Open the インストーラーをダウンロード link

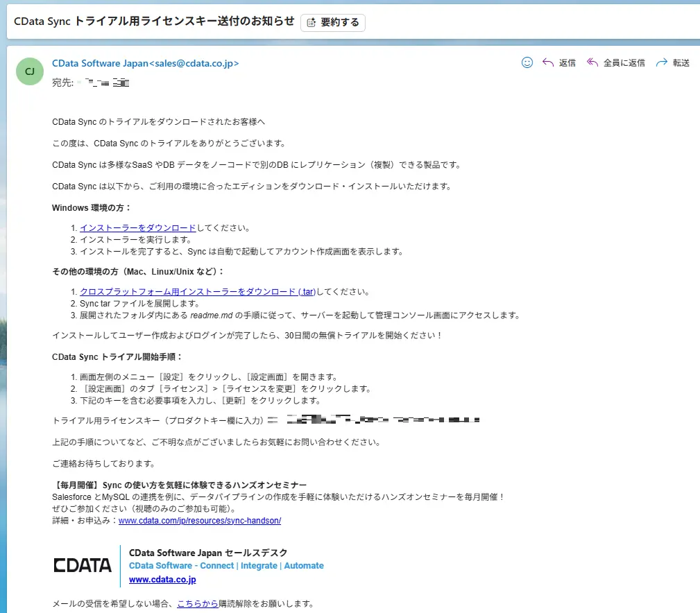[138, 228]
